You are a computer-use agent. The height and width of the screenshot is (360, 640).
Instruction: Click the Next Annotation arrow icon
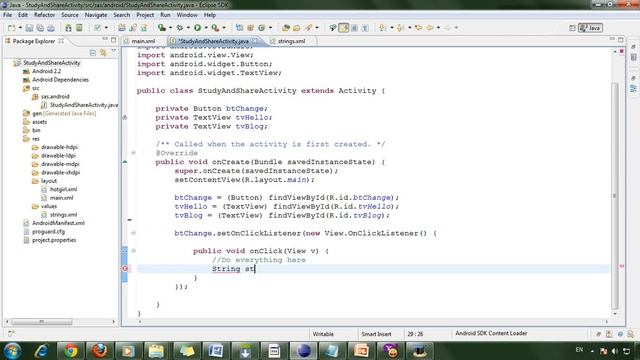tap(382, 28)
